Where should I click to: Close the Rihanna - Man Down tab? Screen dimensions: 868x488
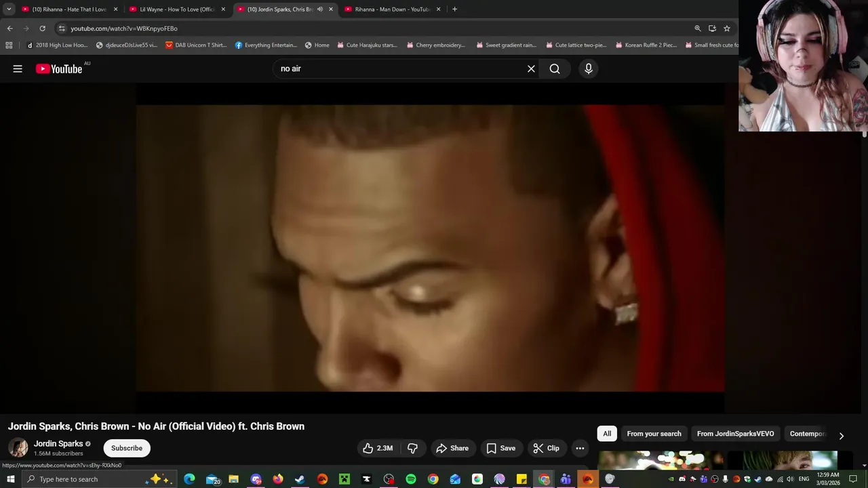pos(438,9)
